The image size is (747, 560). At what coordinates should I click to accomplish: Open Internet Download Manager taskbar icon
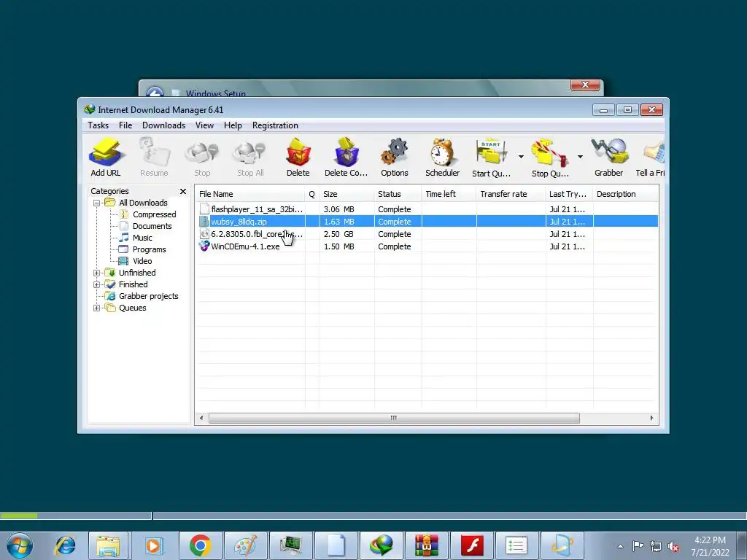(x=381, y=545)
